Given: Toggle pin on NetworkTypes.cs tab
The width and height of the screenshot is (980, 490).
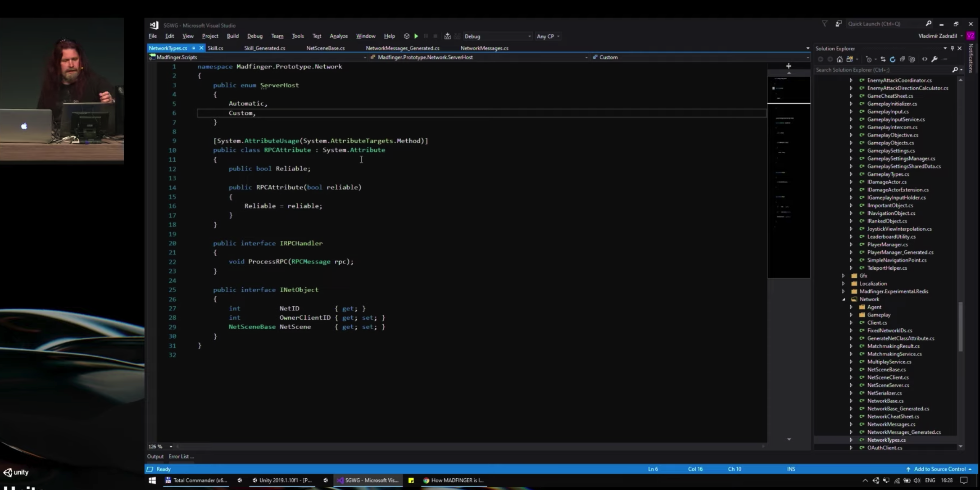Looking at the screenshot, I should click(x=193, y=48).
